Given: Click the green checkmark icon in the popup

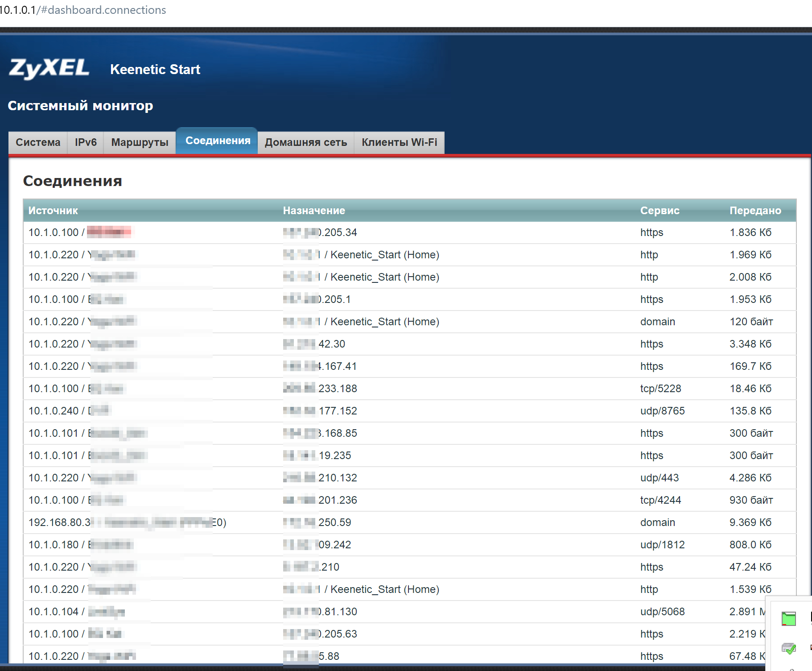Looking at the screenshot, I should [x=789, y=648].
